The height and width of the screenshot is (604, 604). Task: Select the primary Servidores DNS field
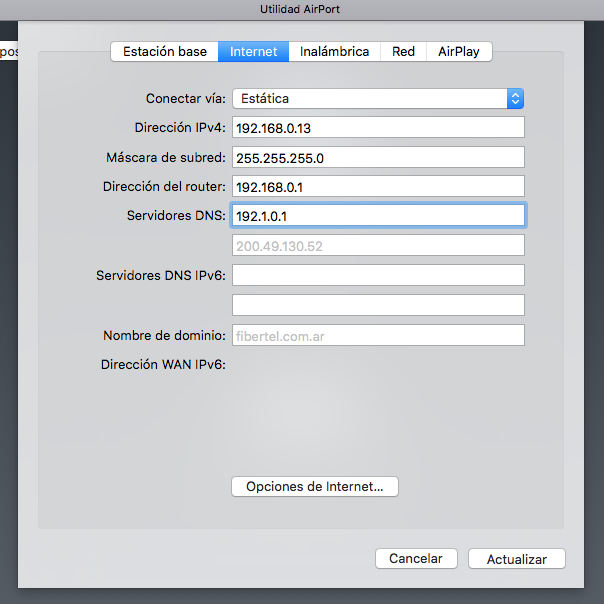(x=378, y=216)
